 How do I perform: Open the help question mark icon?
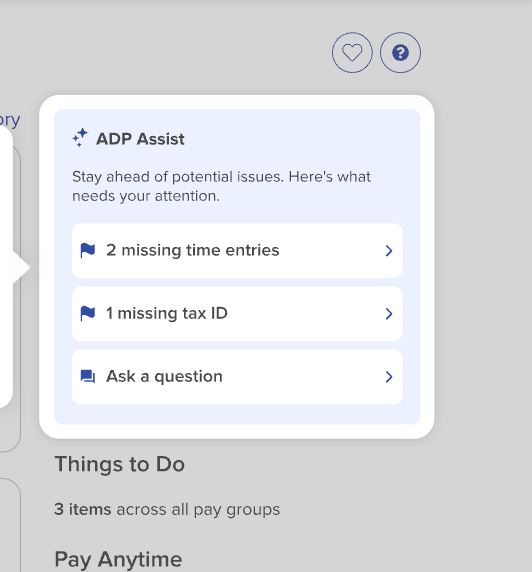(400, 53)
